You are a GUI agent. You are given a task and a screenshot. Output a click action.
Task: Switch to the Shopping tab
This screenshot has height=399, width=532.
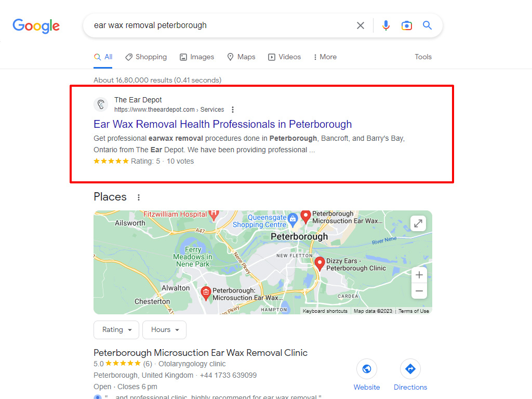(x=146, y=57)
